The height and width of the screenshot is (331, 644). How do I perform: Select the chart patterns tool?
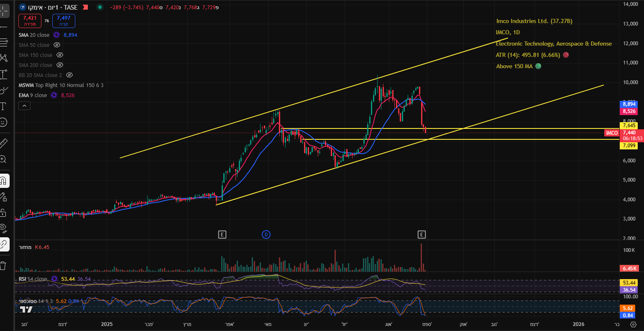tap(3, 58)
